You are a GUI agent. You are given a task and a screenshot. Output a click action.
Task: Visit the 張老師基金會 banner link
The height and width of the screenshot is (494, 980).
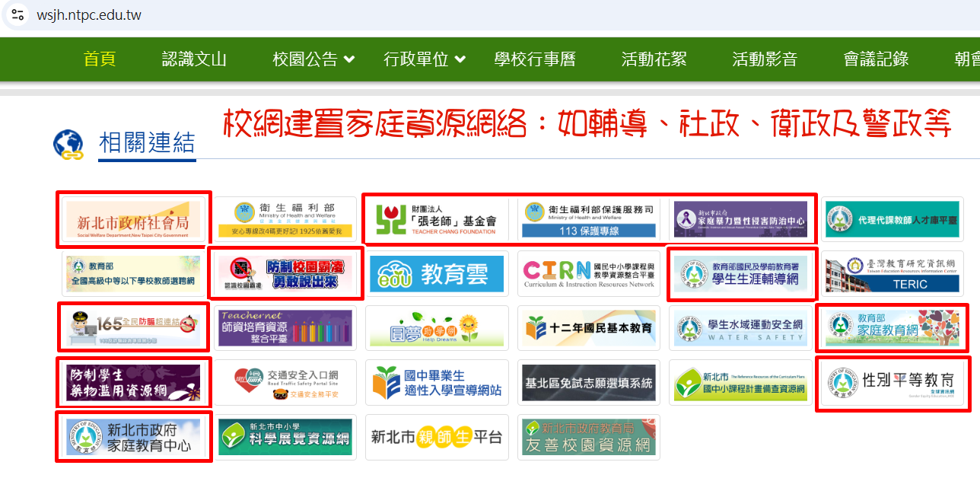coord(437,219)
